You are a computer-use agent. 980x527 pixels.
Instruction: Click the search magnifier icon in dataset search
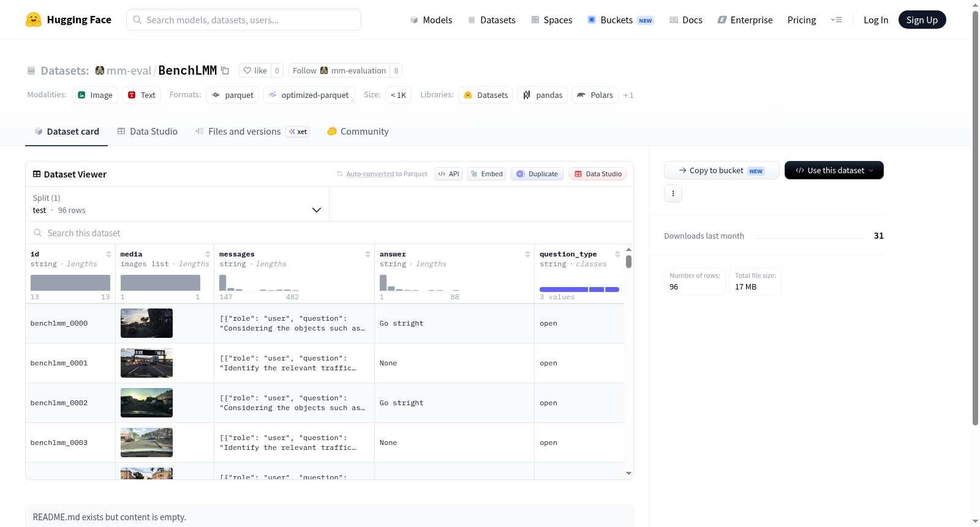(38, 233)
